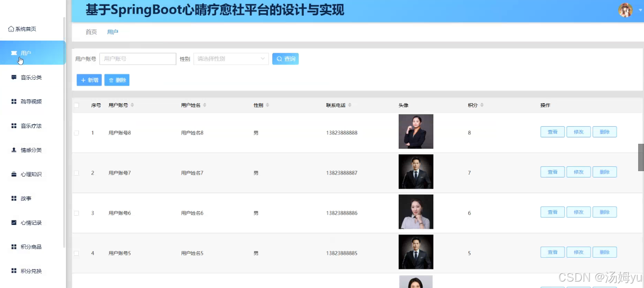Click the 删除 batch delete button above table
The width and height of the screenshot is (644, 288).
[x=117, y=80]
